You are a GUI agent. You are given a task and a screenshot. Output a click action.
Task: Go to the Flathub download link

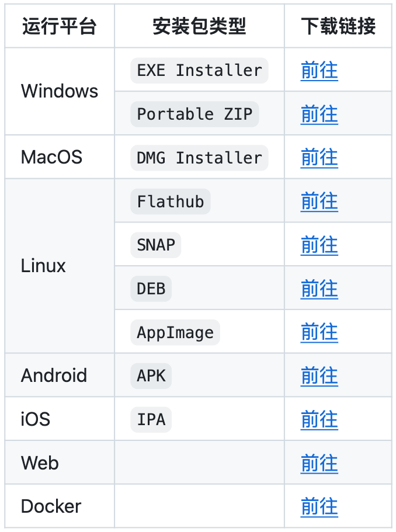(x=319, y=201)
